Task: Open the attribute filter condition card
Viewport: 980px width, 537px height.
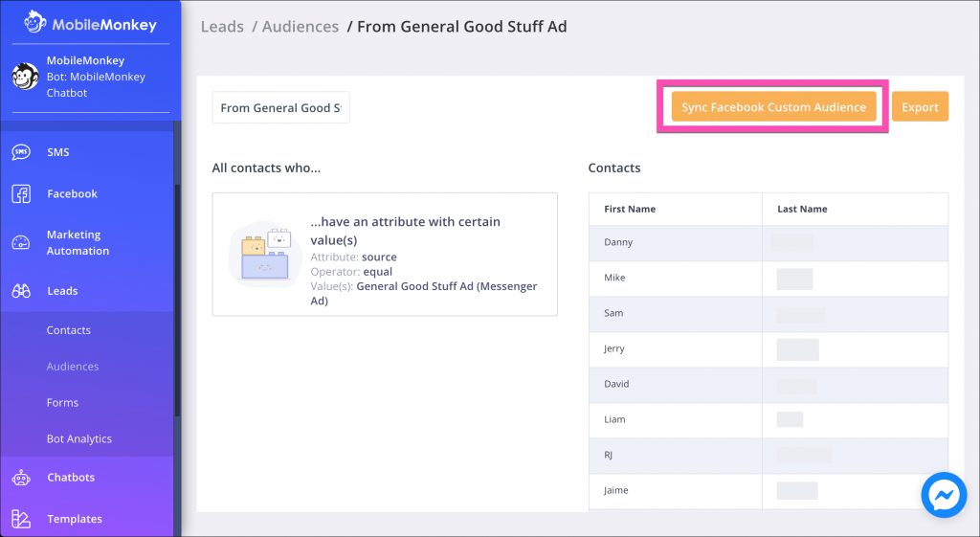Action: coord(385,255)
